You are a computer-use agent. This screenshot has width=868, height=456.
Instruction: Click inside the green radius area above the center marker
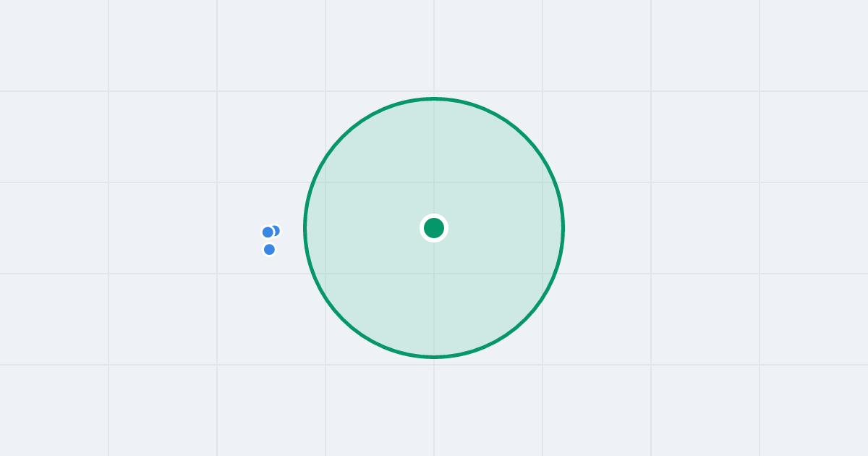pos(434,159)
